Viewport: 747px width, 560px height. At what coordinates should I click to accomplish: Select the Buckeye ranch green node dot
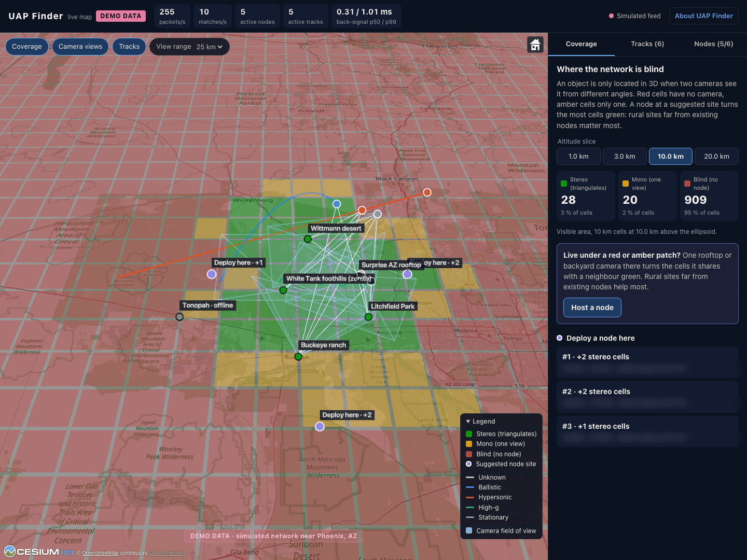[x=298, y=357]
